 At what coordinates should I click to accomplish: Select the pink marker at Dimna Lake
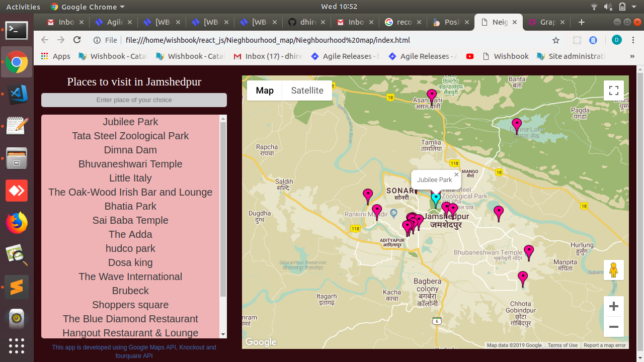(517, 126)
